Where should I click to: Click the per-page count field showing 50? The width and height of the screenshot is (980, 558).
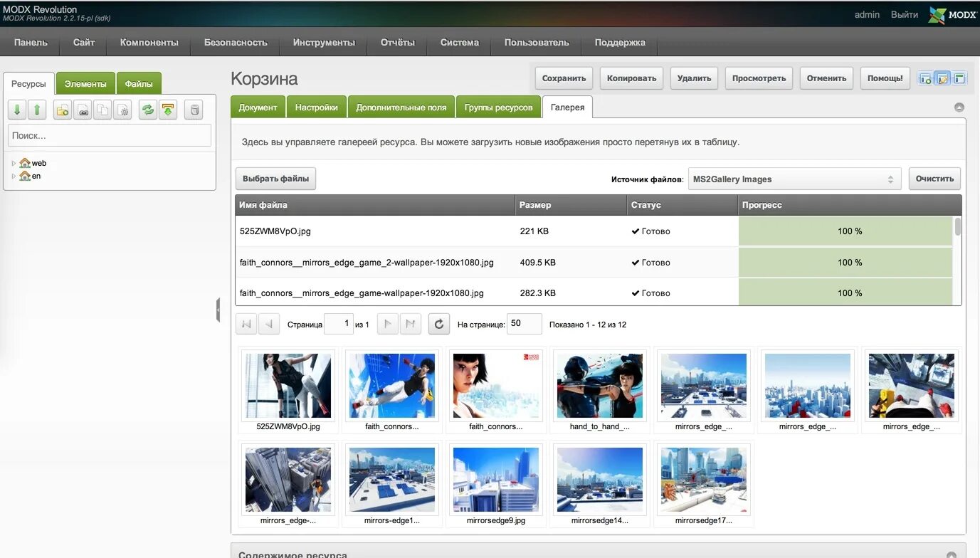point(525,324)
